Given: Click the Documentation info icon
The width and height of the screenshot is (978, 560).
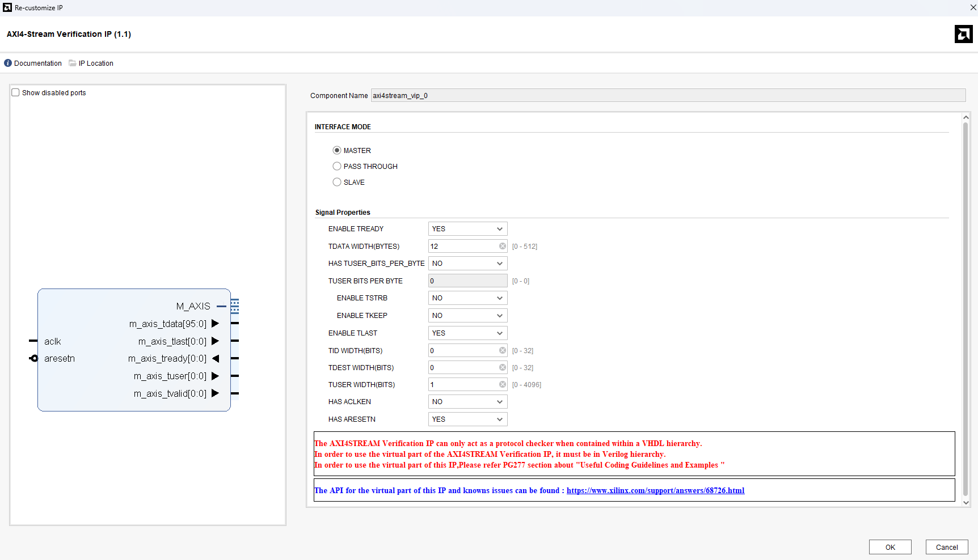Looking at the screenshot, I should 8,63.
